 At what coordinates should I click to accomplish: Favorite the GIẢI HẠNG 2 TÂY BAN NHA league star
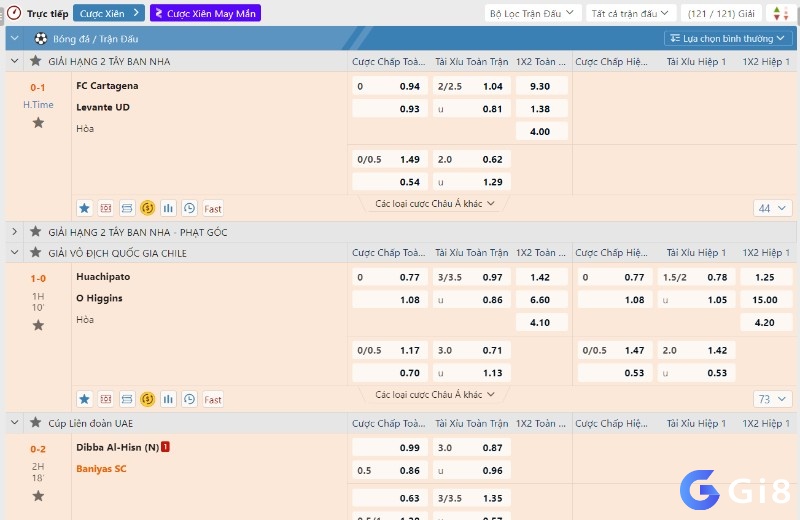pos(35,61)
